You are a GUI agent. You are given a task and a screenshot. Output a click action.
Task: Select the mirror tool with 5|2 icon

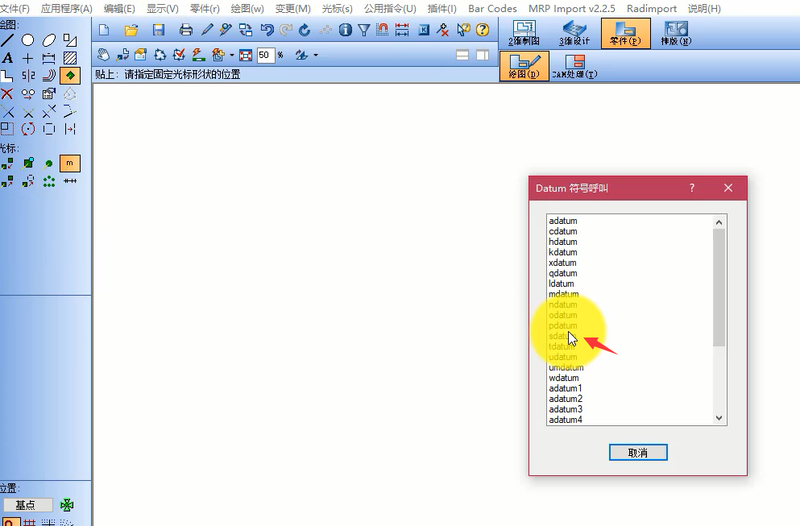(28, 76)
